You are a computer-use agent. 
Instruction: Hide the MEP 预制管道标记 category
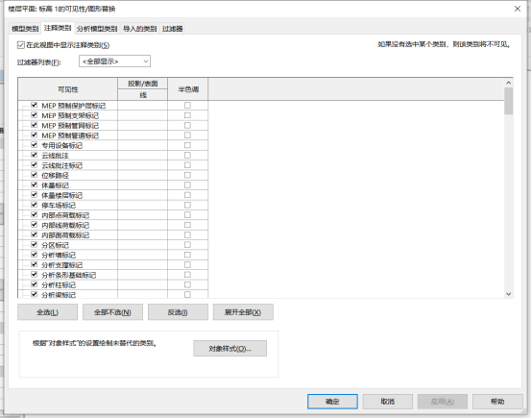pos(34,135)
